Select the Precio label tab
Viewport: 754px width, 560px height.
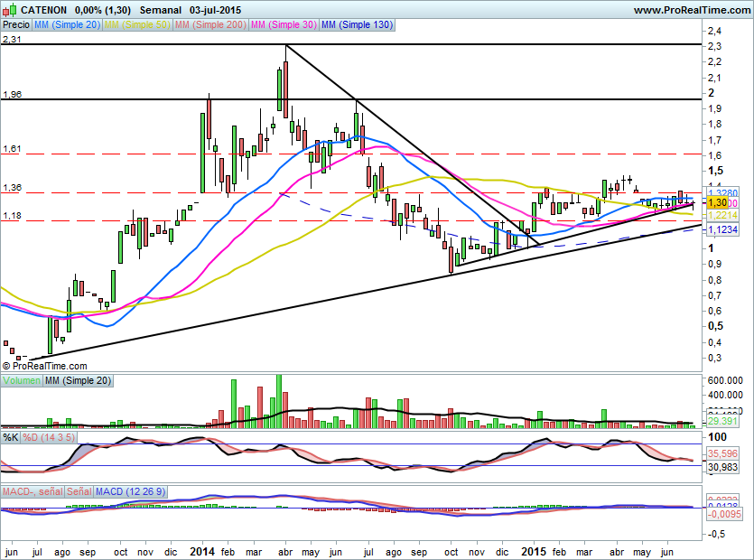tap(14, 25)
